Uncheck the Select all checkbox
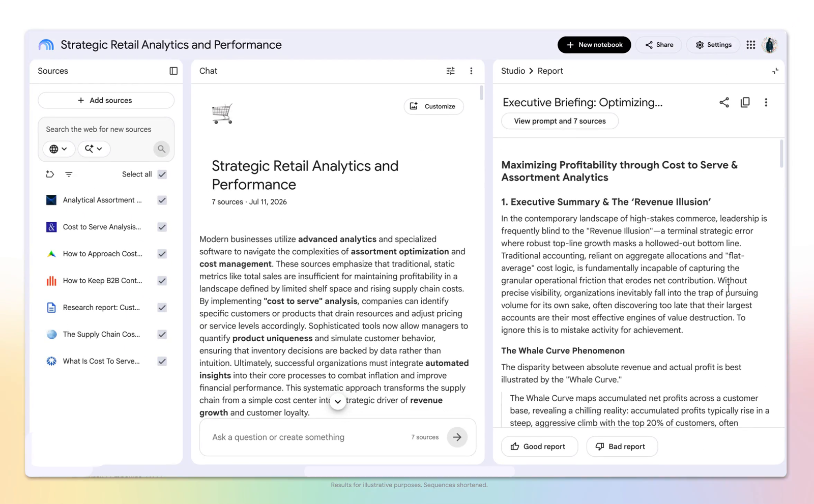 (x=162, y=174)
